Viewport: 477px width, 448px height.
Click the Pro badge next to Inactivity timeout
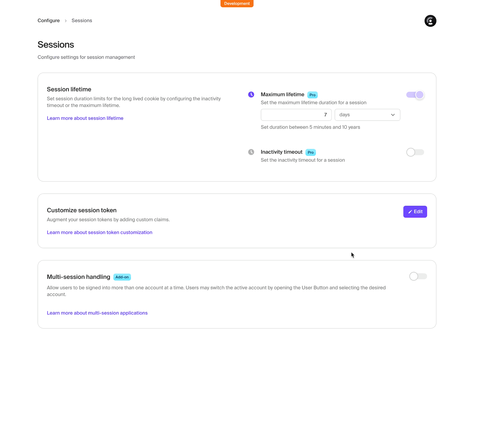pos(310,152)
